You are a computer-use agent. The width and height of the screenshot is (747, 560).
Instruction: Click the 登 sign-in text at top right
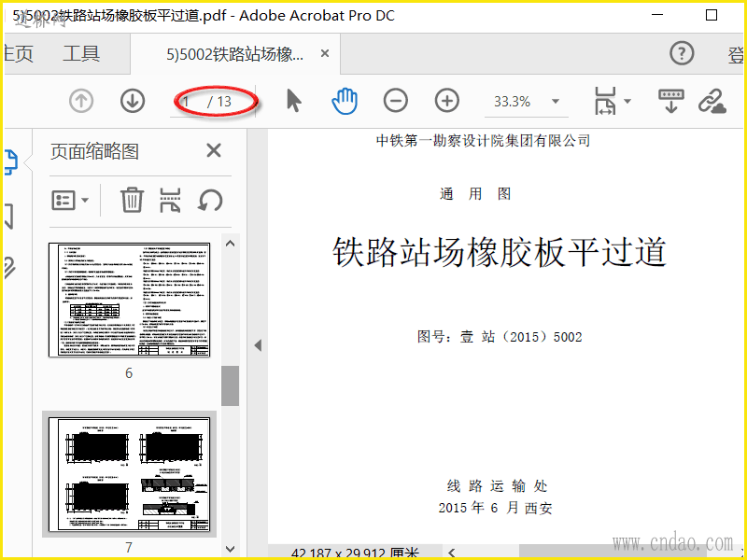[x=736, y=55]
